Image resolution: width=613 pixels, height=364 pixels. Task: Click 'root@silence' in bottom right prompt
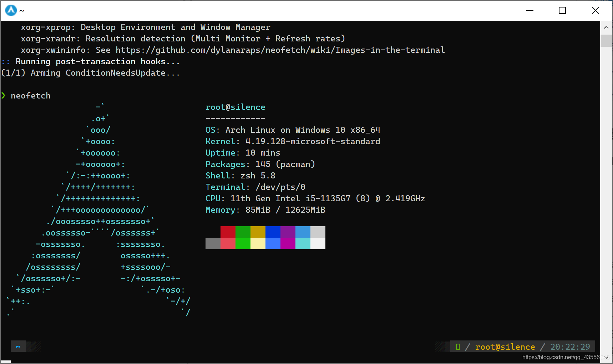click(x=505, y=347)
